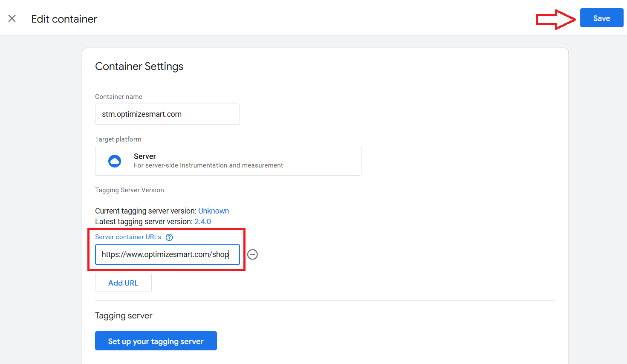Image resolution: width=627 pixels, height=364 pixels.
Task: Click the Server container URLs label
Action: click(128, 237)
